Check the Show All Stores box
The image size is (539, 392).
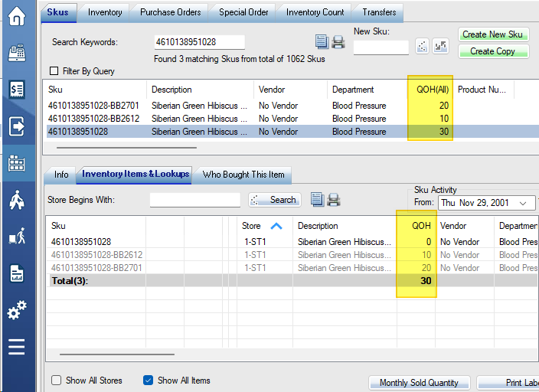pos(57,381)
